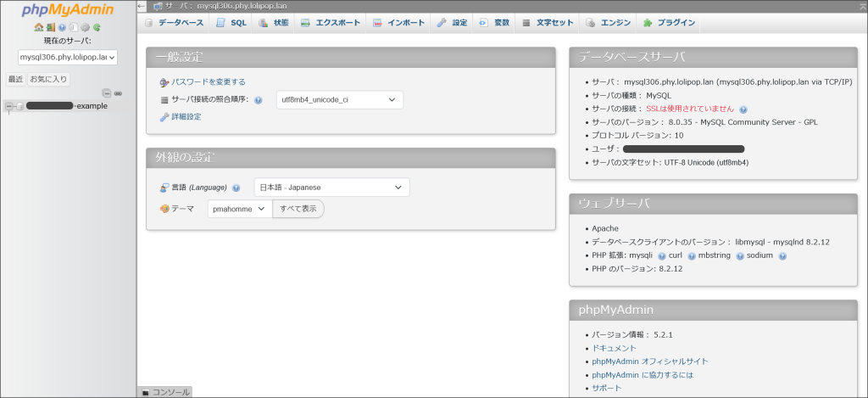Image resolution: width=868 pixels, height=398 pixels.
Task: Open help icon after curl extension
Action: (x=691, y=255)
